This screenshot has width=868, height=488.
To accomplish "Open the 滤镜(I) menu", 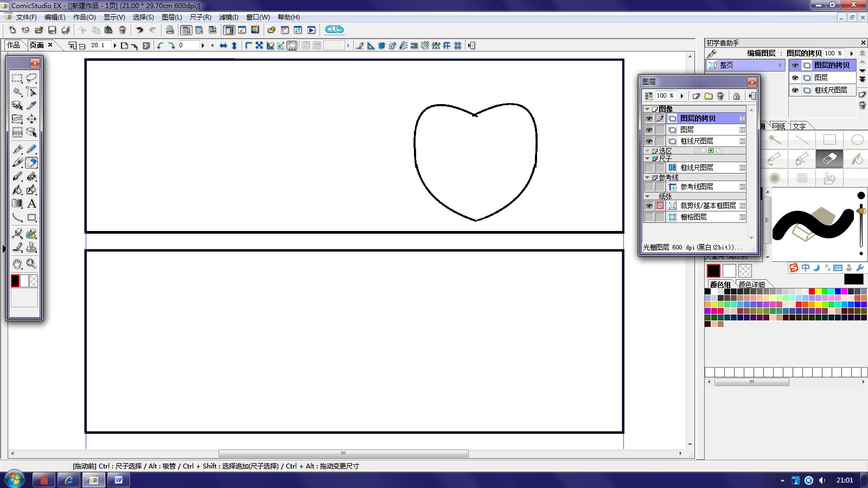I will 228,17.
